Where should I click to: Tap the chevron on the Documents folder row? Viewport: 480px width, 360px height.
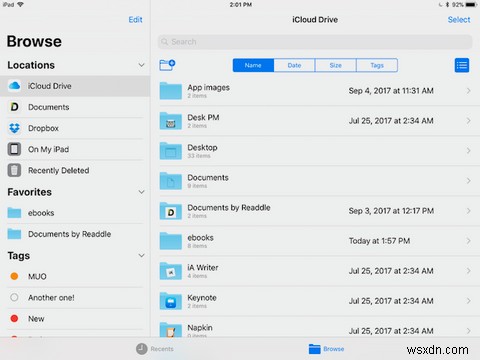coord(468,181)
